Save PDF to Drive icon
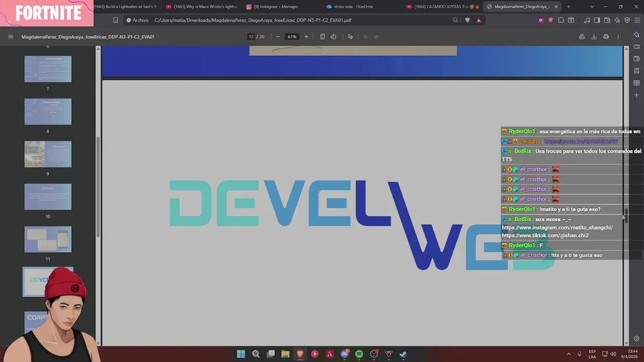The width and height of the screenshot is (644, 362). pos(582,37)
